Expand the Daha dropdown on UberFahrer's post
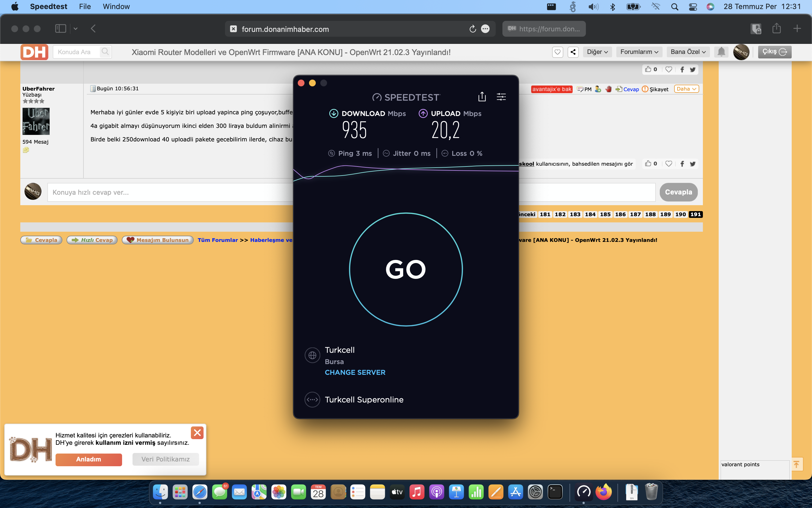This screenshot has width=812, height=508. coord(687,89)
